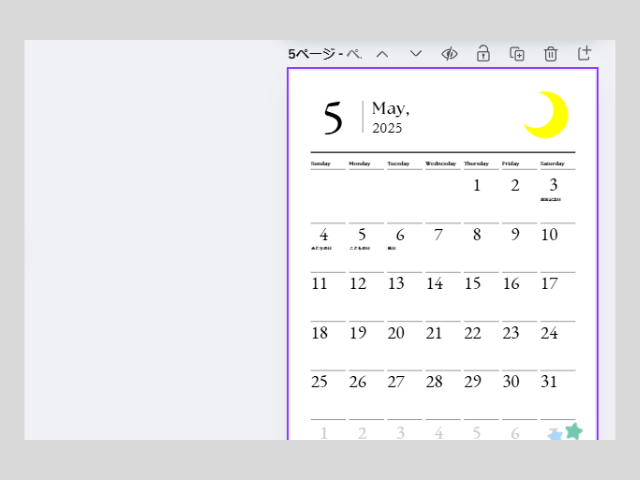Select the green star decoration
The image size is (640, 480).
[574, 431]
